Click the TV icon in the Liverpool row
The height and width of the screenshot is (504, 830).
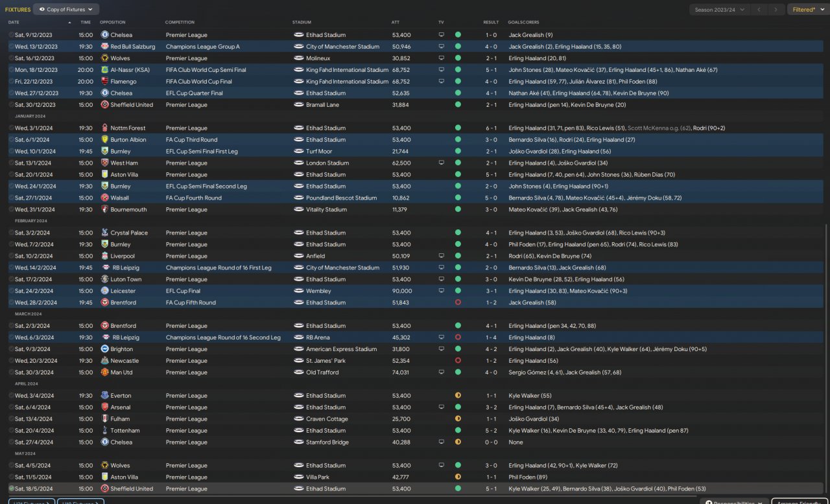(x=442, y=257)
